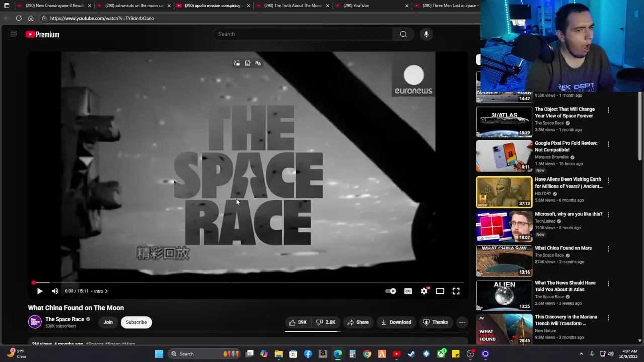Image resolution: width=644 pixels, height=362 pixels.
Task: Open the weather widget showing 51°F
Action: click(17, 354)
